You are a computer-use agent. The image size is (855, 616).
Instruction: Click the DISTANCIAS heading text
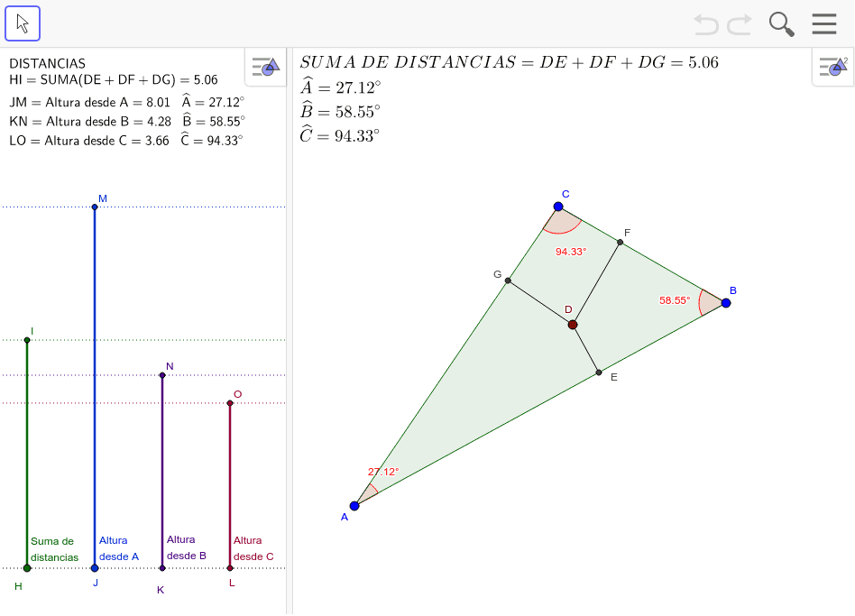(48, 64)
